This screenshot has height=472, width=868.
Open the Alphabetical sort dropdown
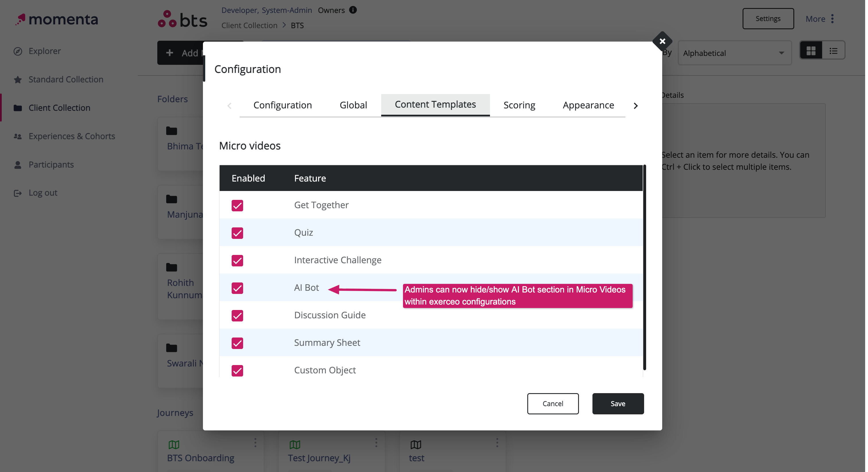tap(735, 53)
